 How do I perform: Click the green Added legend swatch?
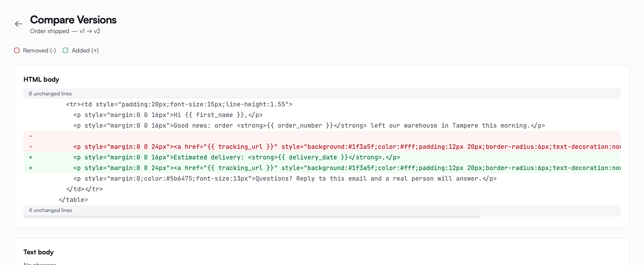coord(65,50)
